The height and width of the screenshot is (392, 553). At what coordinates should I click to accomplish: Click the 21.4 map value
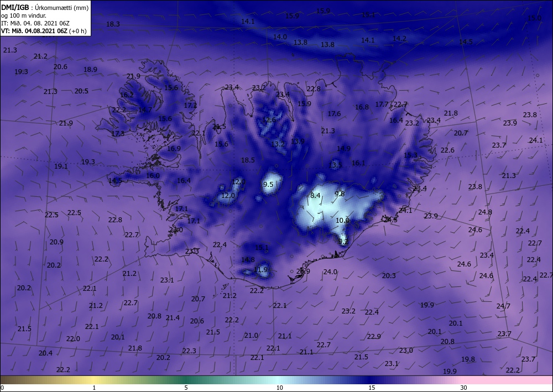tap(173, 317)
